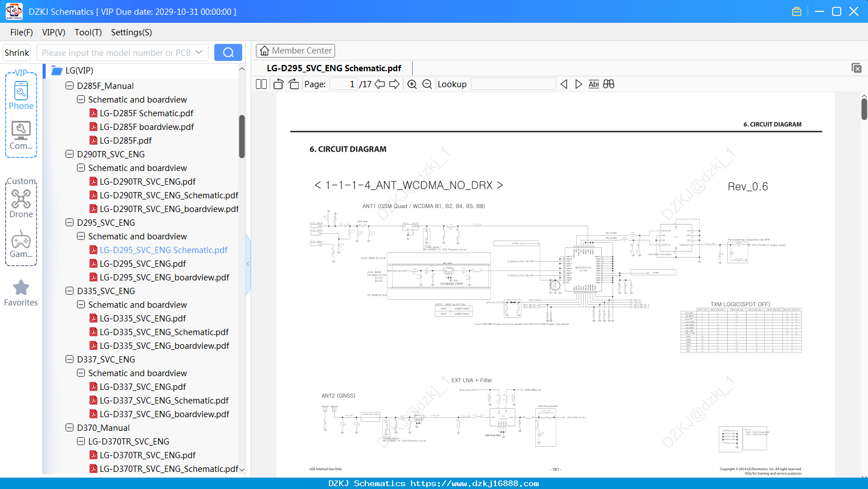Image resolution: width=868 pixels, height=489 pixels.
Task: Collapse the D285F_Manual node
Action: [x=70, y=85]
